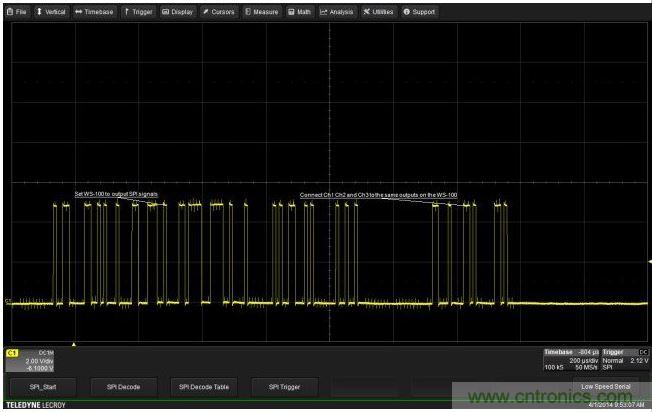Expand the Support menu
This screenshot has width=652, height=412.
coord(419,12)
